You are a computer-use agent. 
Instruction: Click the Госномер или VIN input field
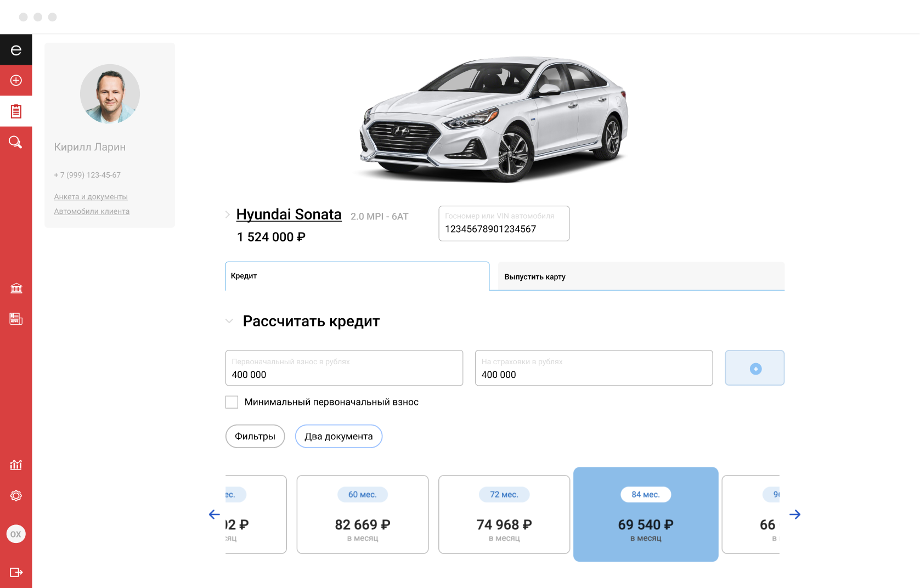(x=504, y=223)
